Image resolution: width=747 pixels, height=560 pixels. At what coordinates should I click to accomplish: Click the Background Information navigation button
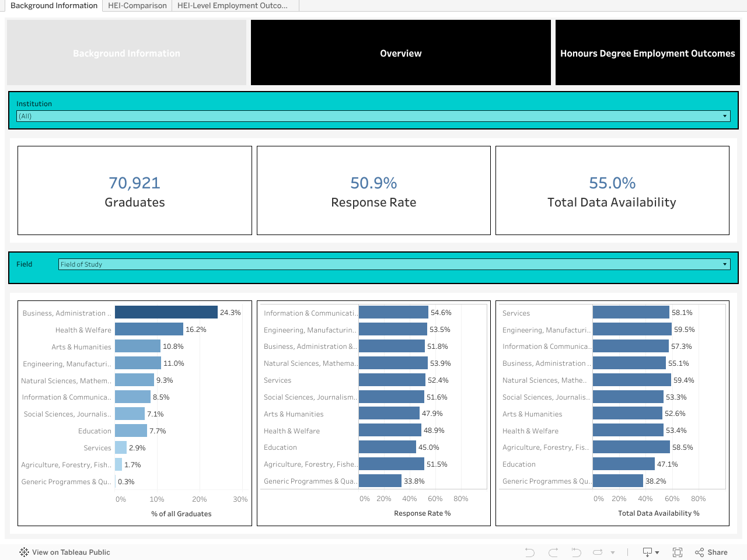(x=127, y=53)
